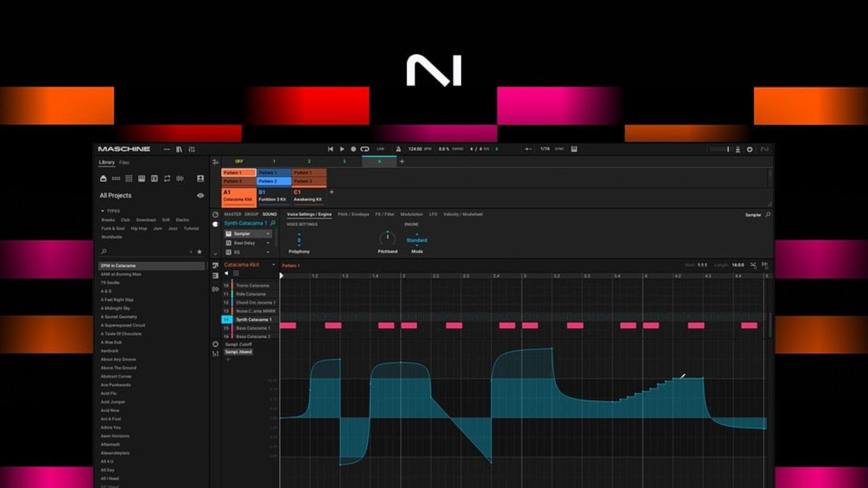This screenshot has height=488, width=868.
Task: Select the Sounds grid file type icon
Action: [x=129, y=178]
